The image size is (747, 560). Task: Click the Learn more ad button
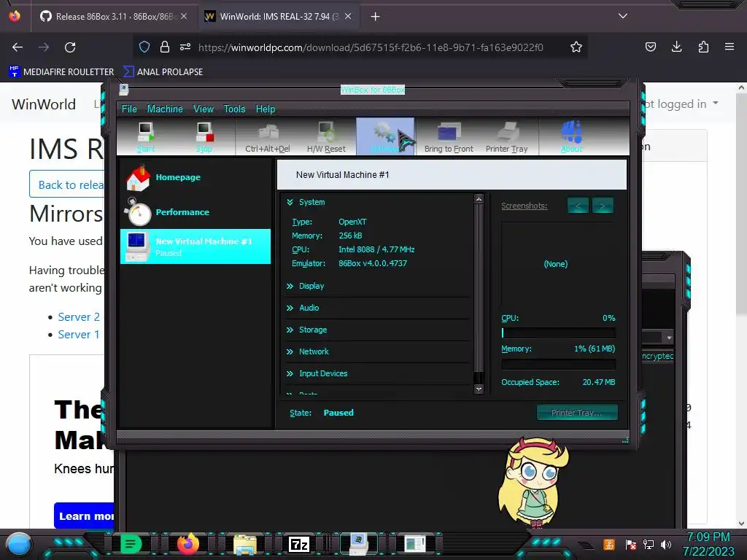pos(85,516)
